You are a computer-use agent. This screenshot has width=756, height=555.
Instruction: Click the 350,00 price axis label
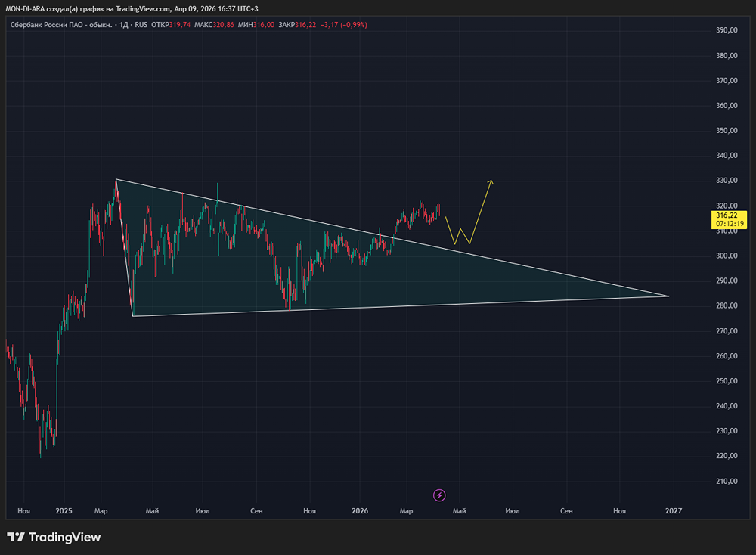coord(727,130)
